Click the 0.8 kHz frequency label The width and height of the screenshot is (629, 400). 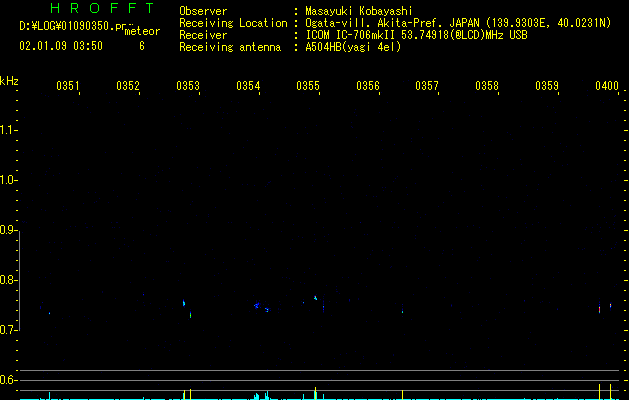pyautogui.click(x=7, y=280)
